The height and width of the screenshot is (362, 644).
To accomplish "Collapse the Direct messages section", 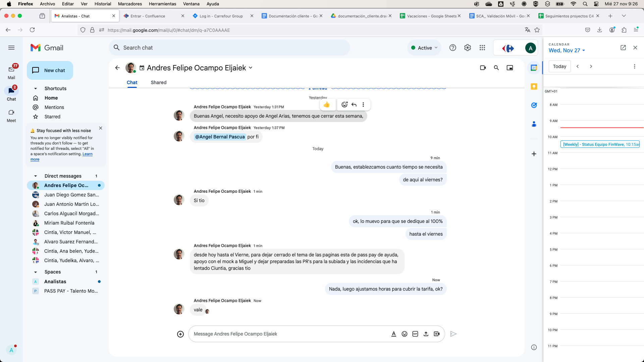I will pos(36,176).
